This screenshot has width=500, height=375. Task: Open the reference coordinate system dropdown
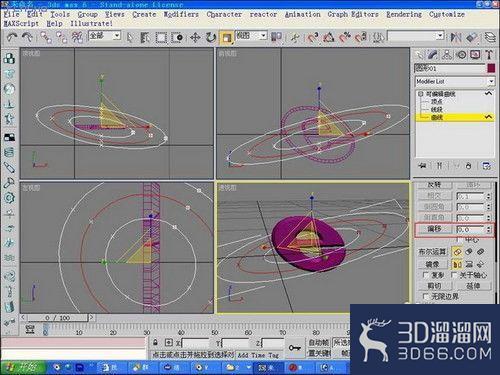pos(251,35)
